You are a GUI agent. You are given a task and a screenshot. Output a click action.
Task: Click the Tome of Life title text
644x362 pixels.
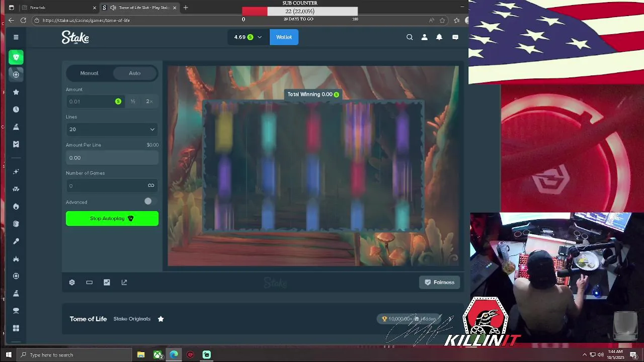[88, 319]
